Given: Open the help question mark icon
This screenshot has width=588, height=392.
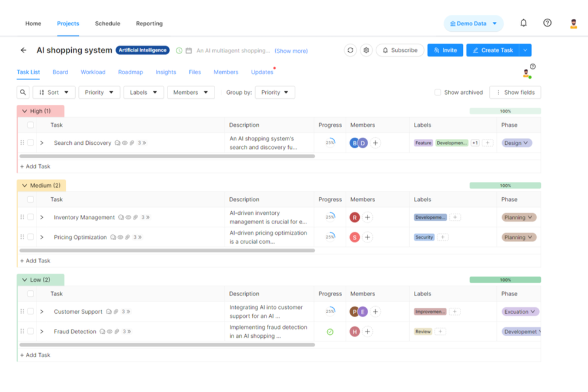Looking at the screenshot, I should click(x=547, y=24).
